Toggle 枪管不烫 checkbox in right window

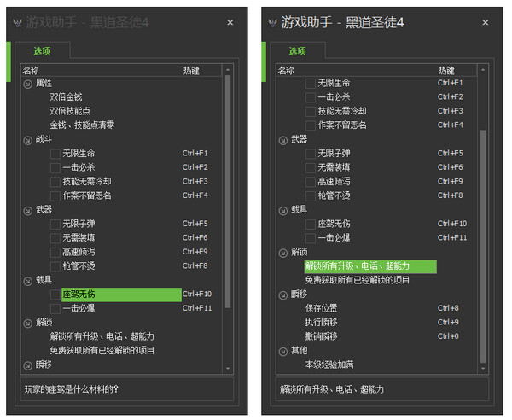pyautogui.click(x=311, y=195)
